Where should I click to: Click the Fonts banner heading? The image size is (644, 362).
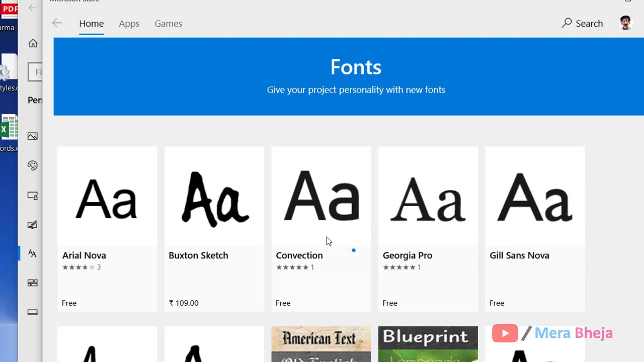click(x=356, y=67)
